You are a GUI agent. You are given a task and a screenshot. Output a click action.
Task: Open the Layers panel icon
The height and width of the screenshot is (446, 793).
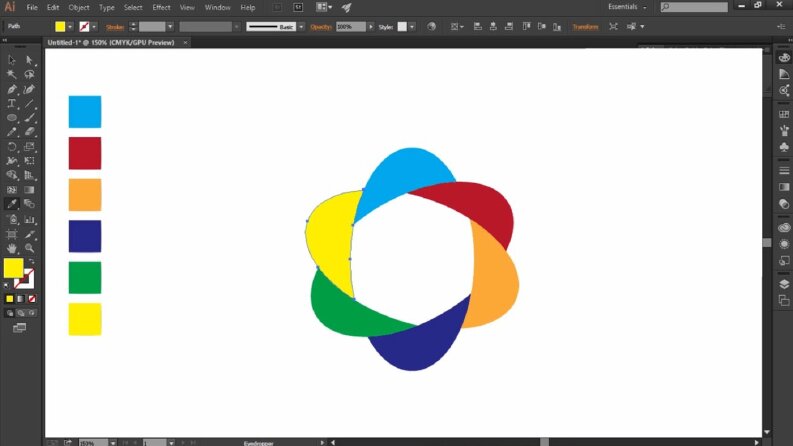pyautogui.click(x=784, y=284)
